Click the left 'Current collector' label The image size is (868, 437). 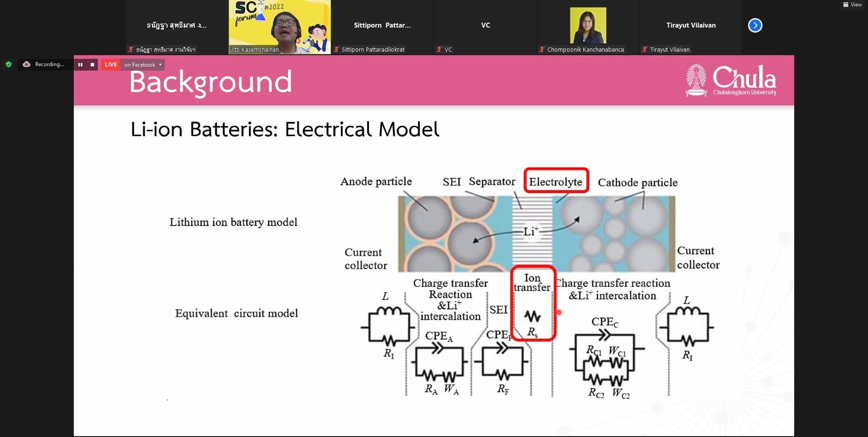(x=366, y=259)
